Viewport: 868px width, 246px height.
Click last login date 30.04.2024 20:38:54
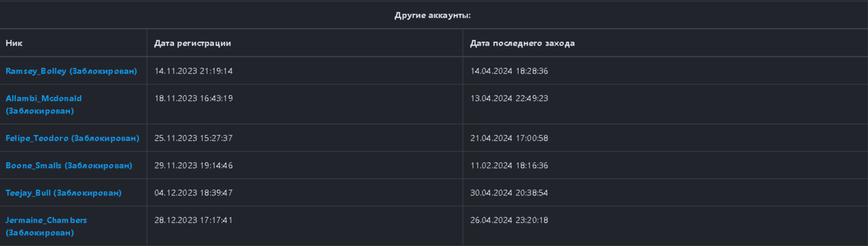pyautogui.click(x=509, y=193)
